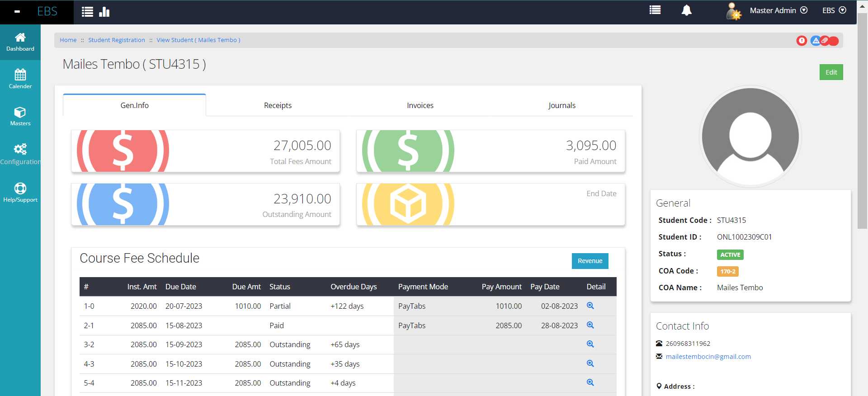Expand the Master Admin user dropdown
This screenshot has height=396, width=868.
[778, 10]
